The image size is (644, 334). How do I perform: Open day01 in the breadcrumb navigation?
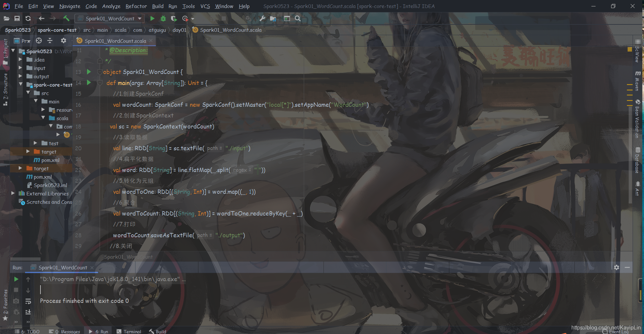point(179,30)
